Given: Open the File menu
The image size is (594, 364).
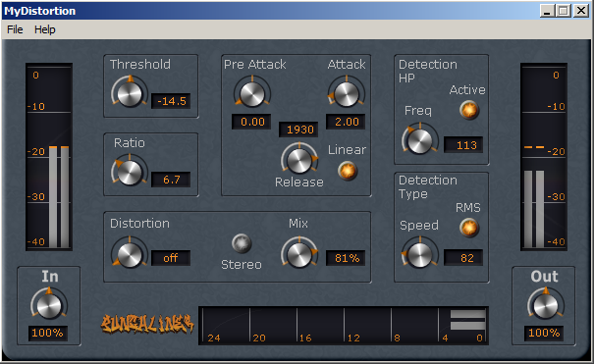Looking at the screenshot, I should [x=15, y=29].
